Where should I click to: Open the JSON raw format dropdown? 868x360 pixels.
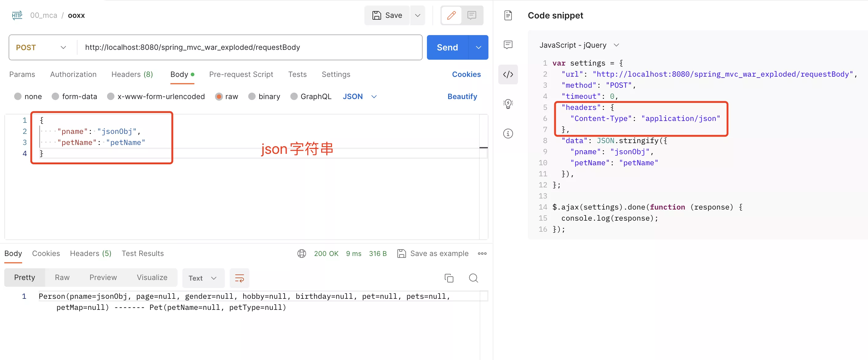tap(360, 96)
